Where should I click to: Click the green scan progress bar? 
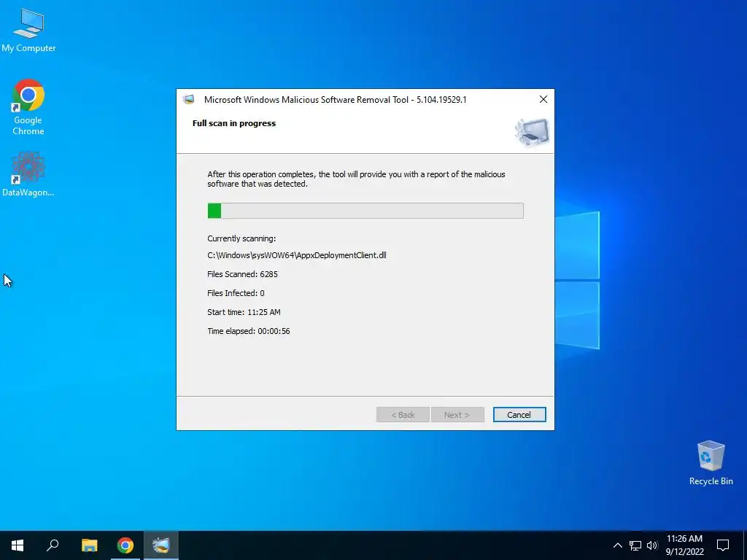tap(365, 211)
